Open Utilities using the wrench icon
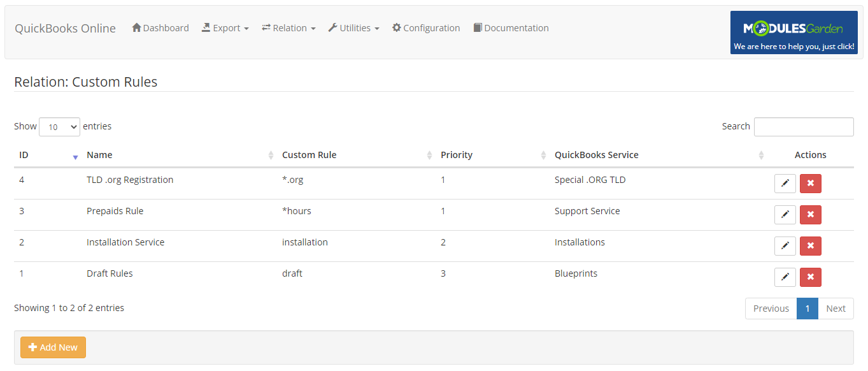 coord(332,27)
